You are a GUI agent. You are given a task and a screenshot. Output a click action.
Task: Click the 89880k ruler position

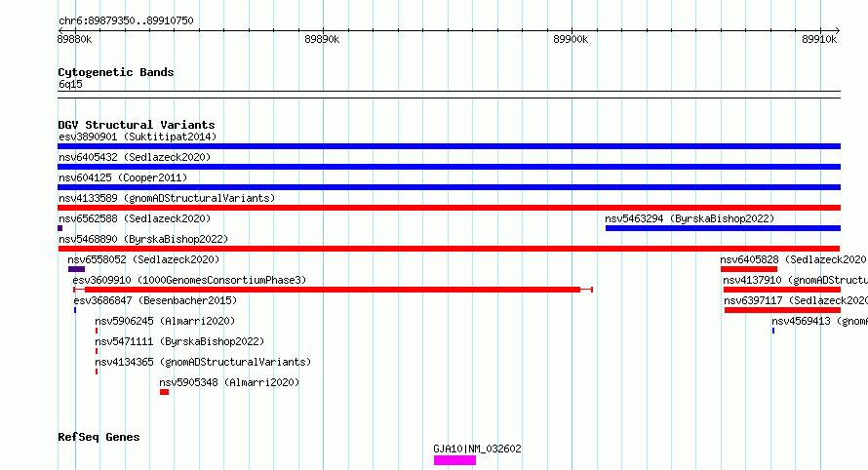point(75,39)
